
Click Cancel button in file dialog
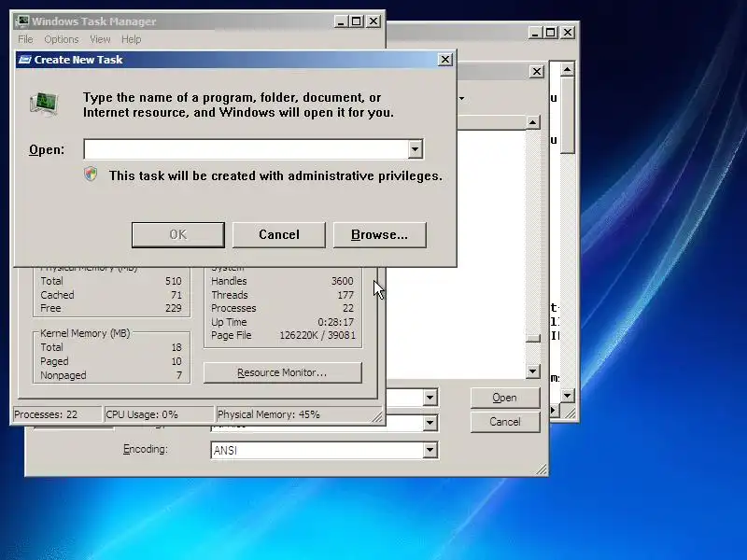tap(505, 422)
